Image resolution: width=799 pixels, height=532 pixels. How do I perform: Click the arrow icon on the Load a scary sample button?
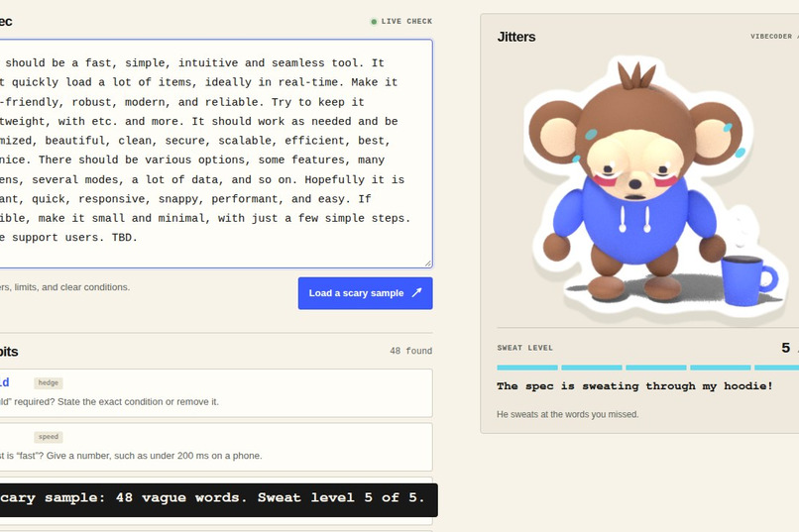416,292
